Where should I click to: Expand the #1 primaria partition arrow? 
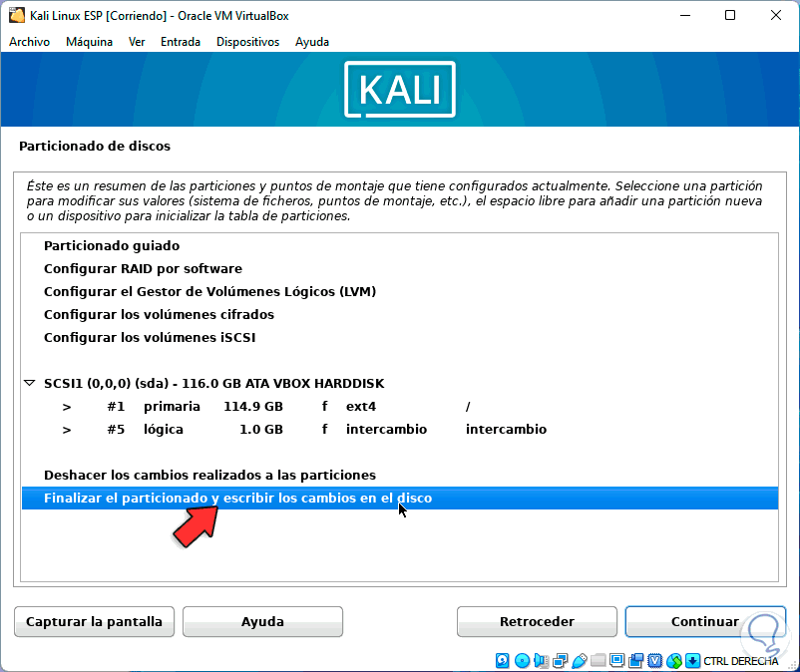tap(67, 407)
